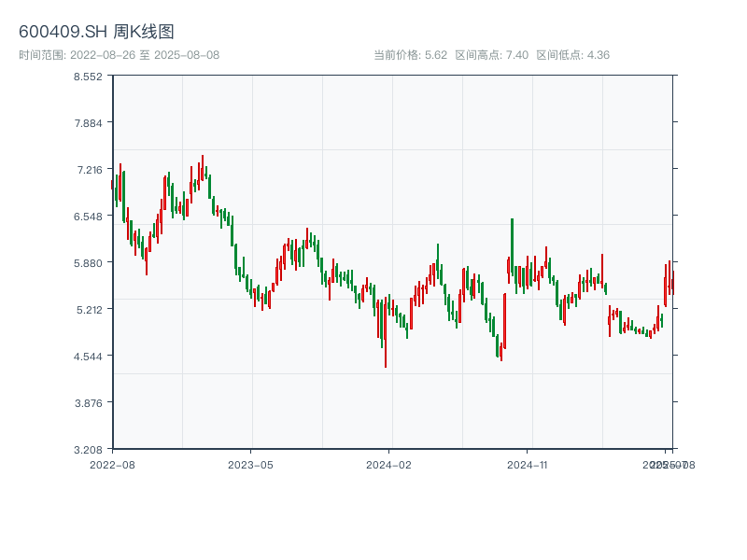Select the 2023-05 date axis label
The image size is (747, 560).
[250, 464]
